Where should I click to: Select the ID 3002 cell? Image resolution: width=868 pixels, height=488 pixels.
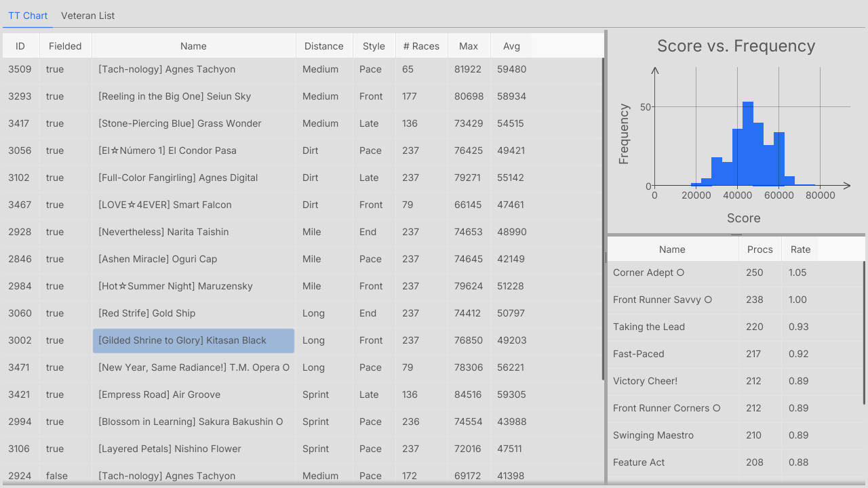click(20, 340)
